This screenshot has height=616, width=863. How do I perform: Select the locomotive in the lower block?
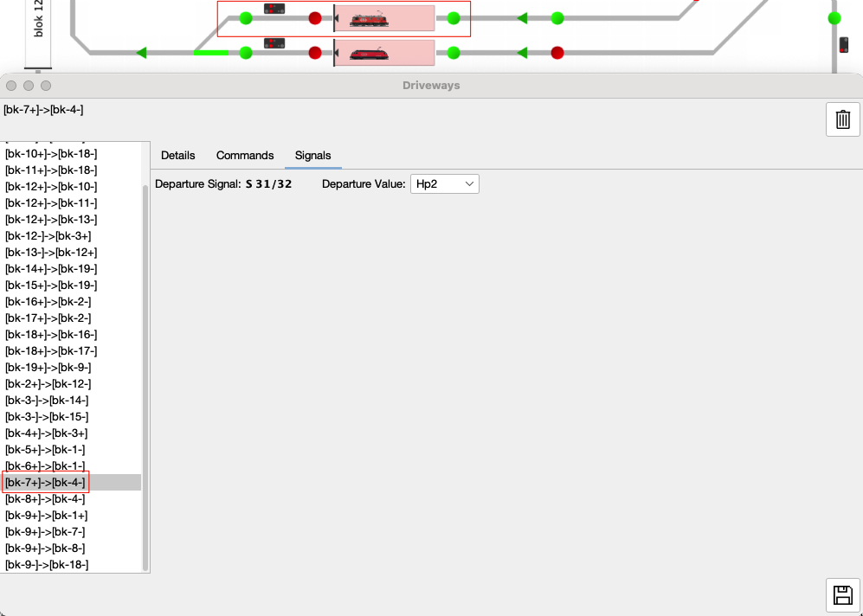click(x=369, y=54)
